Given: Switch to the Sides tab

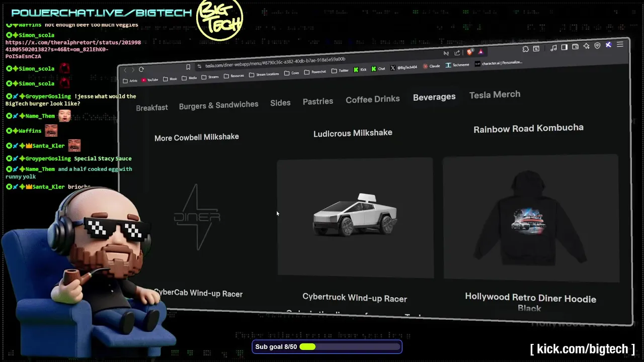Looking at the screenshot, I should [280, 103].
